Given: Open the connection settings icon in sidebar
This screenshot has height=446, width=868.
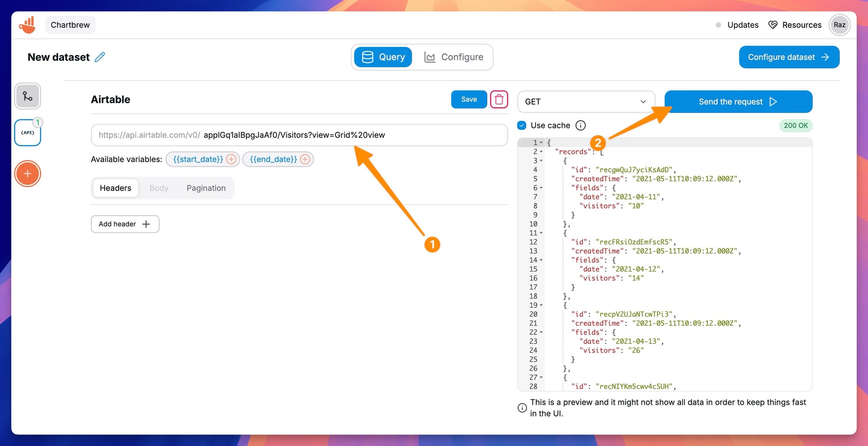Looking at the screenshot, I should pyautogui.click(x=27, y=96).
